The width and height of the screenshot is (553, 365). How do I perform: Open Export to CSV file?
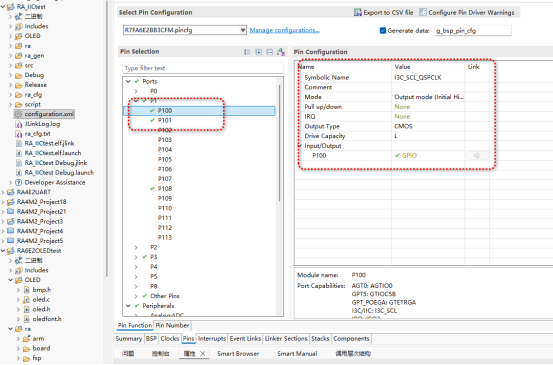(x=383, y=13)
